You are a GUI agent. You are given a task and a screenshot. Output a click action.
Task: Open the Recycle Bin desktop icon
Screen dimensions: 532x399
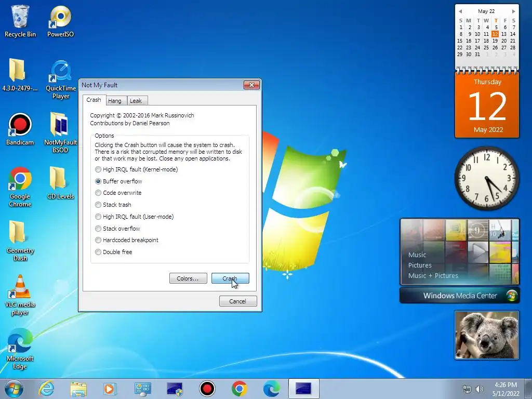[x=20, y=21]
